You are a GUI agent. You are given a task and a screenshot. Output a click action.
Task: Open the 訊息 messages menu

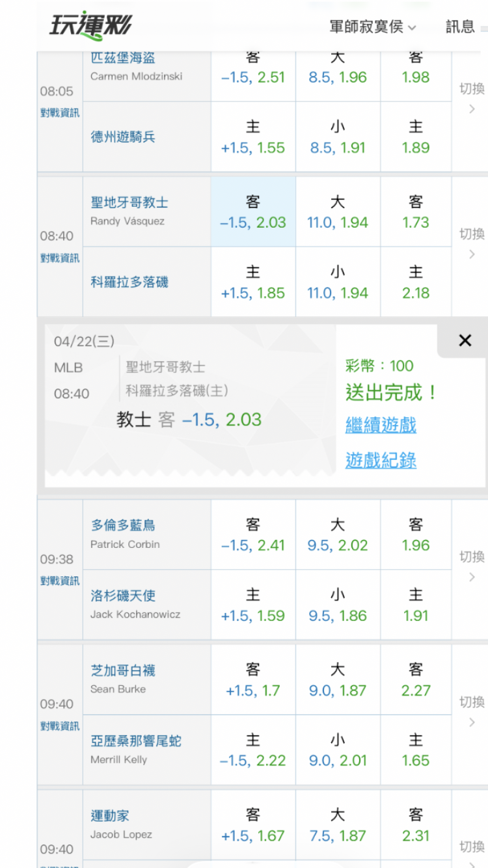461,27
